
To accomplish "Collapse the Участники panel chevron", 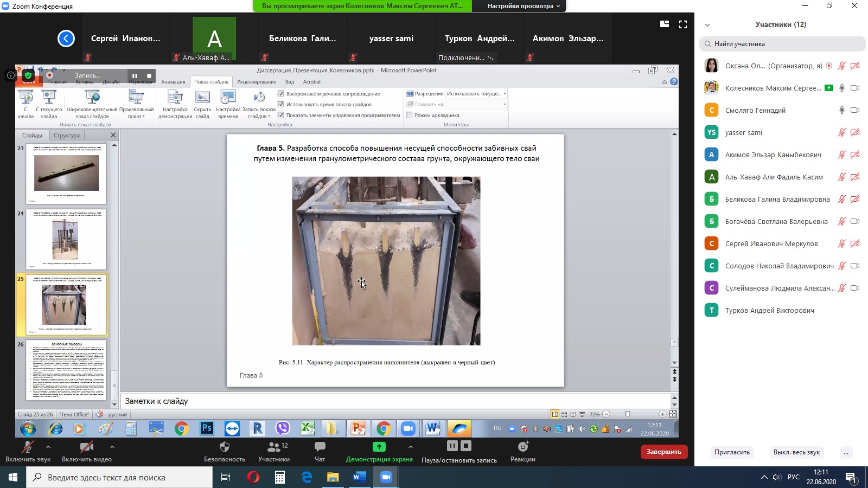I will click(707, 25).
